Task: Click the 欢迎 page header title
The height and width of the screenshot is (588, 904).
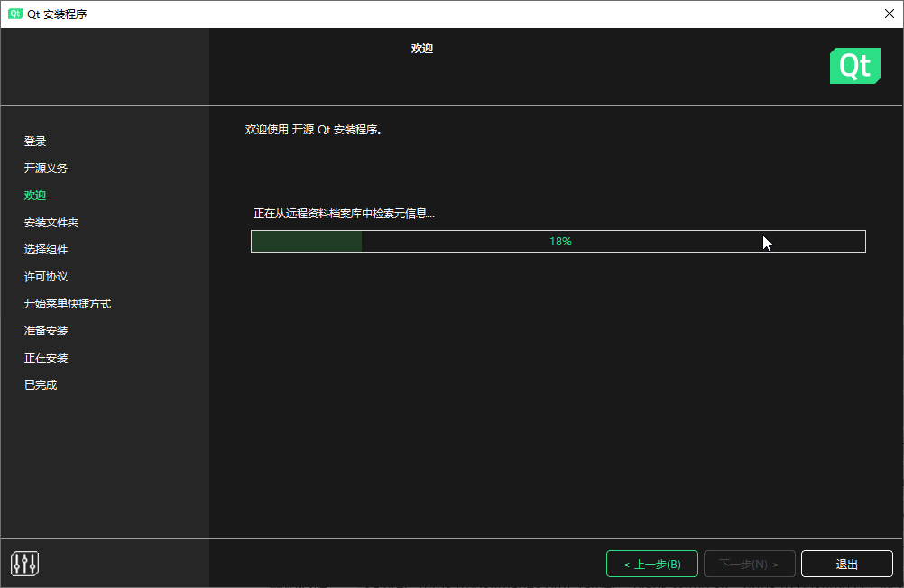Action: 422,49
